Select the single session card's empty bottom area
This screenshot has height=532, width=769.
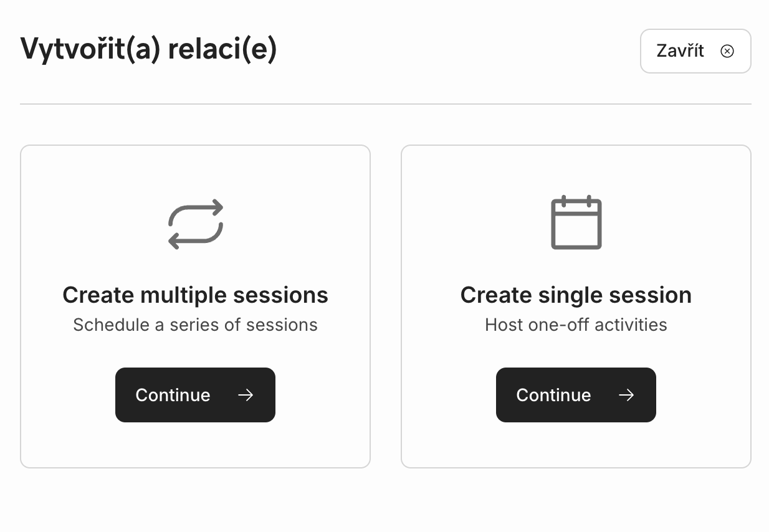576,445
